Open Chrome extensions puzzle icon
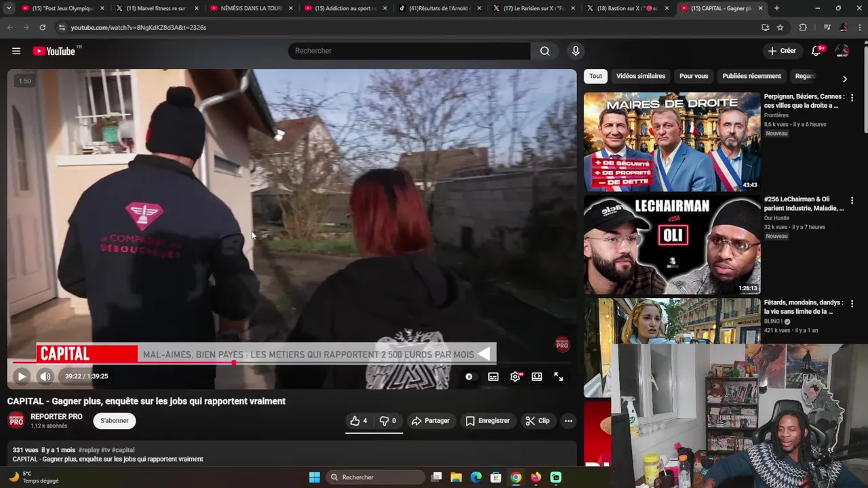This screenshot has height=488, width=868. pyautogui.click(x=803, y=27)
